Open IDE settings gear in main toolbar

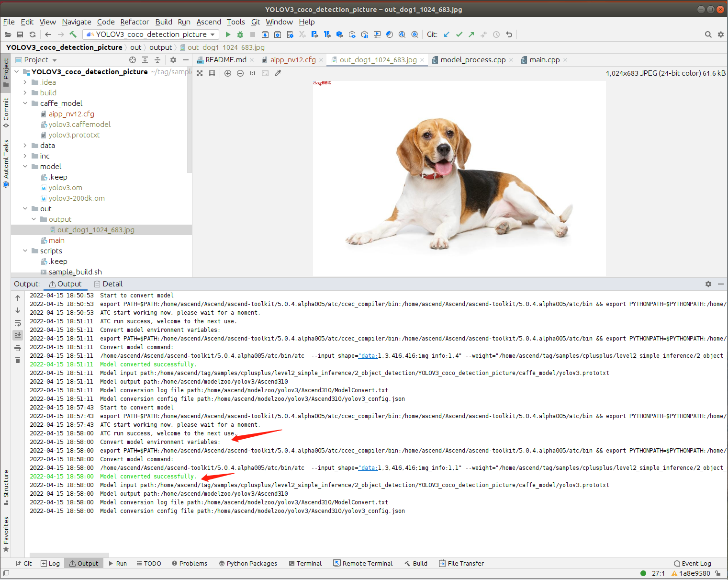(721, 34)
